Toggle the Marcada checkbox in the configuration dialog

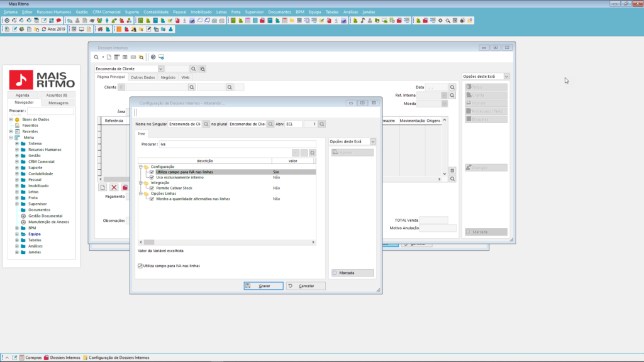[x=335, y=273]
